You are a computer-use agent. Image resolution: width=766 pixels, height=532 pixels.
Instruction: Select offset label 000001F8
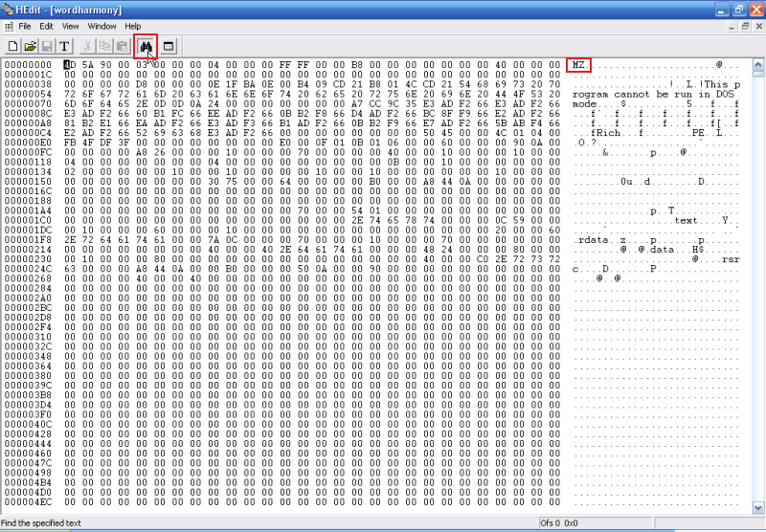[x=28, y=239]
